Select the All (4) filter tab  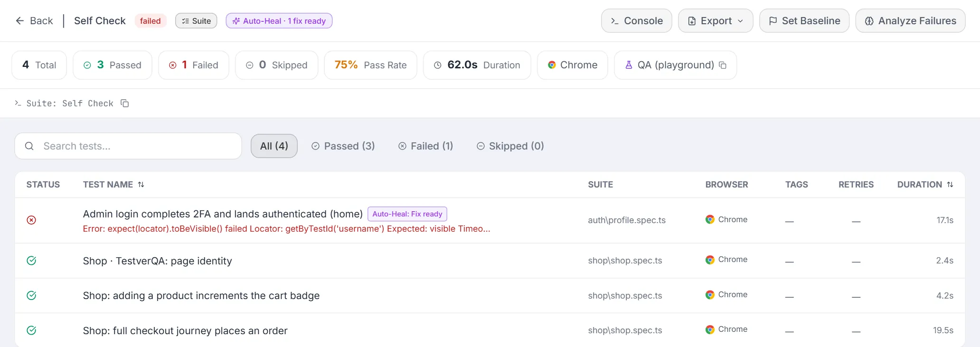tap(274, 146)
